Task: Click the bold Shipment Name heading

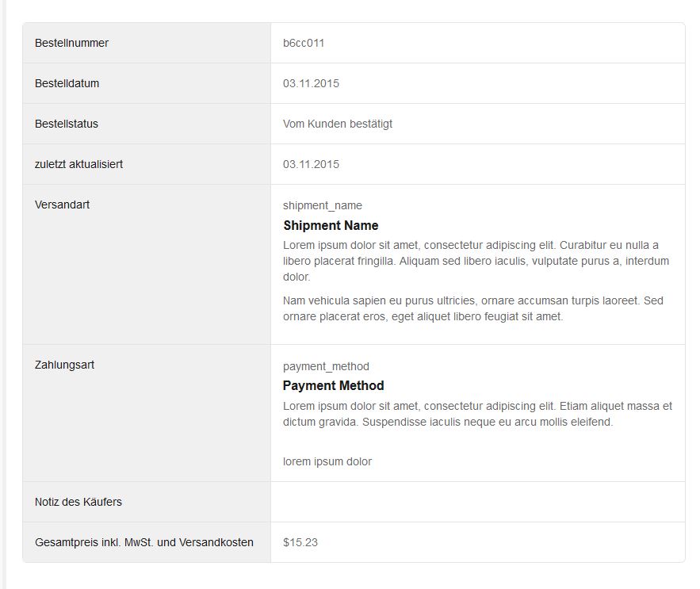Action: pyautogui.click(x=331, y=225)
